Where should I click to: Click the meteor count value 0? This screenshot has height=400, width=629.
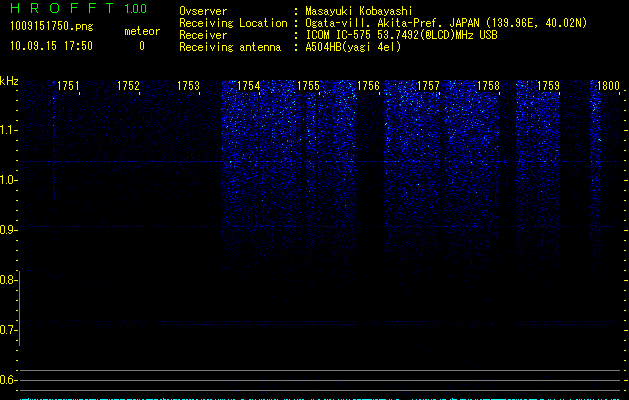pos(142,46)
